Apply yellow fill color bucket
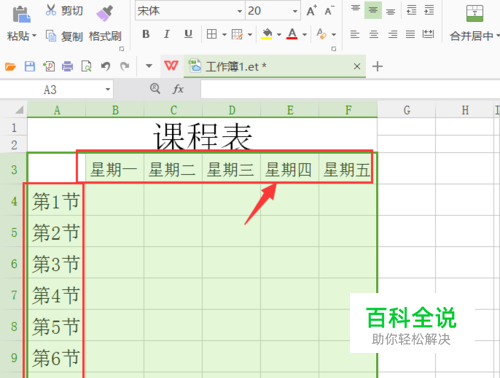 pyautogui.click(x=267, y=34)
